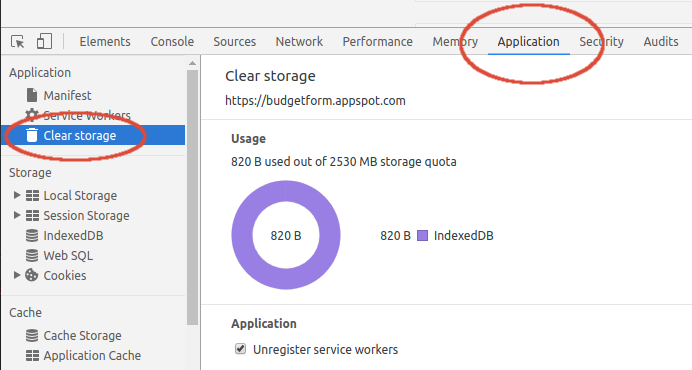Expand the Session Storage tree arrow
The width and height of the screenshot is (692, 370).
tap(17, 215)
